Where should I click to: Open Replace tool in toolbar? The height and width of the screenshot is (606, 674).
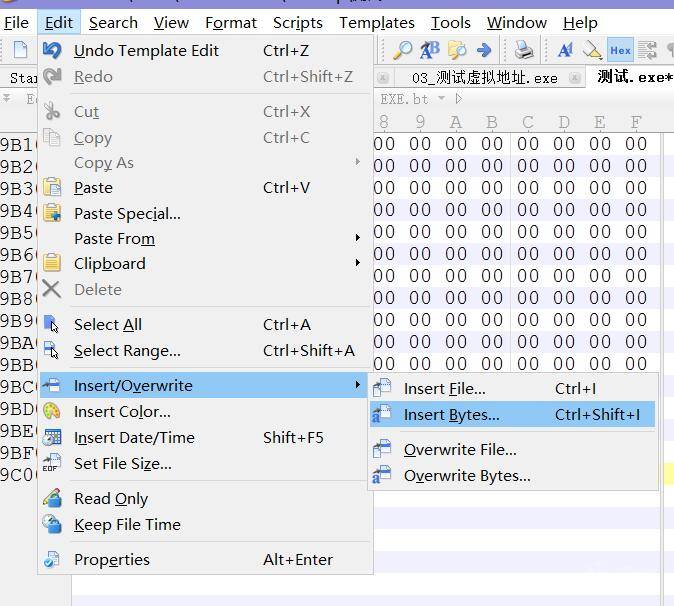(430, 50)
